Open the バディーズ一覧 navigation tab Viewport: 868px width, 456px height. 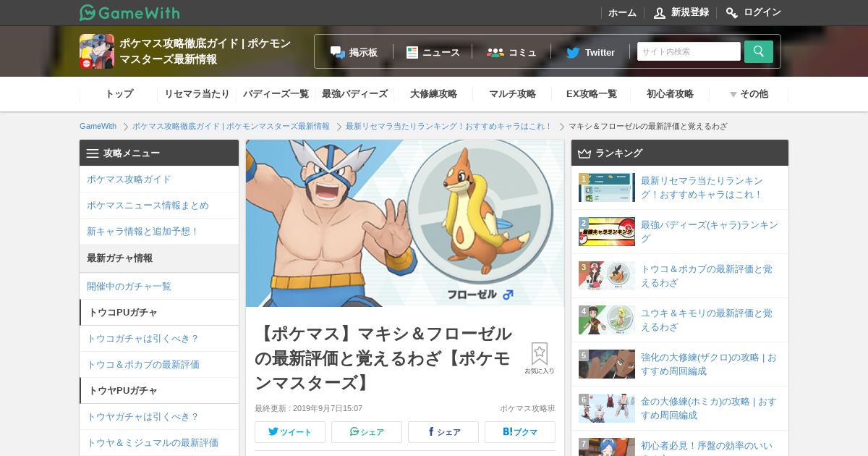coord(276,94)
